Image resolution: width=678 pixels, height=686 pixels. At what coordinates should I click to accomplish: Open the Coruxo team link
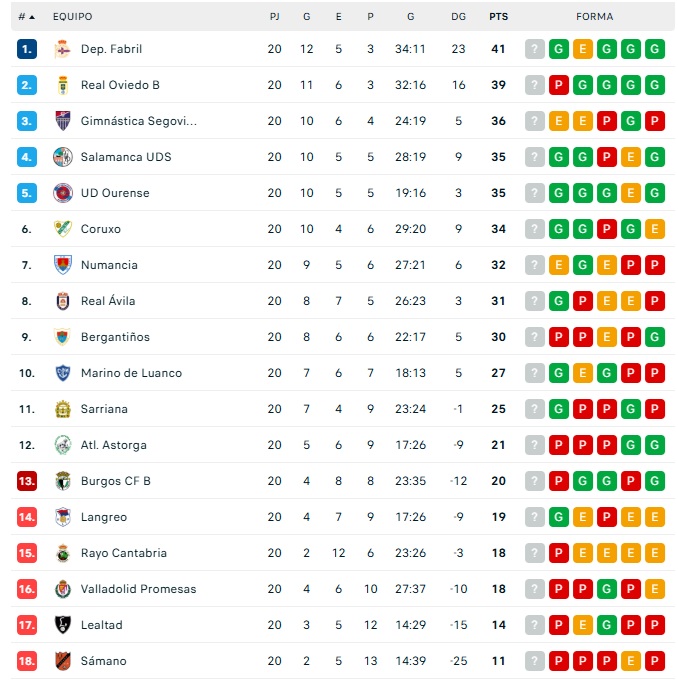[101, 229]
